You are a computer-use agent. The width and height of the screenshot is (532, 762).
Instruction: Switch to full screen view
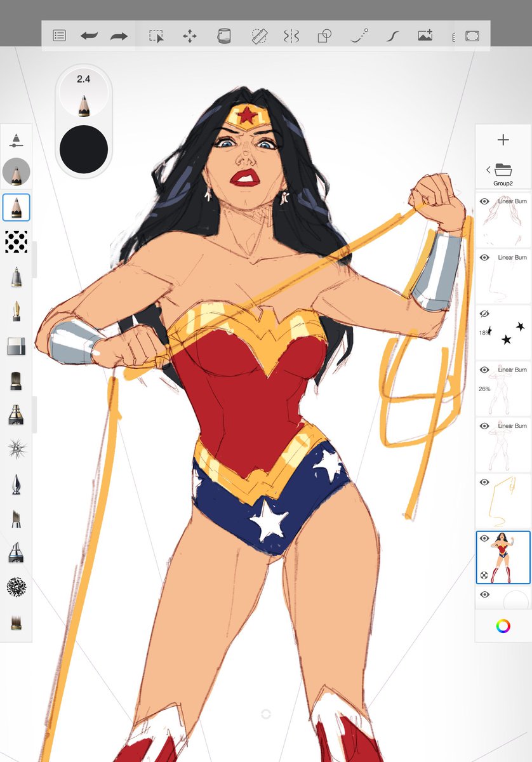pyautogui.click(x=472, y=36)
